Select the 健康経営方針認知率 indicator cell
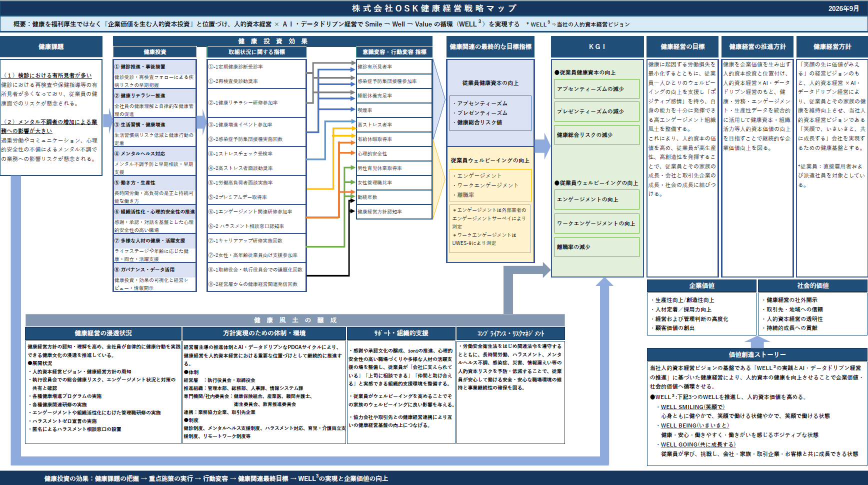The width and height of the screenshot is (868, 485). tap(394, 211)
